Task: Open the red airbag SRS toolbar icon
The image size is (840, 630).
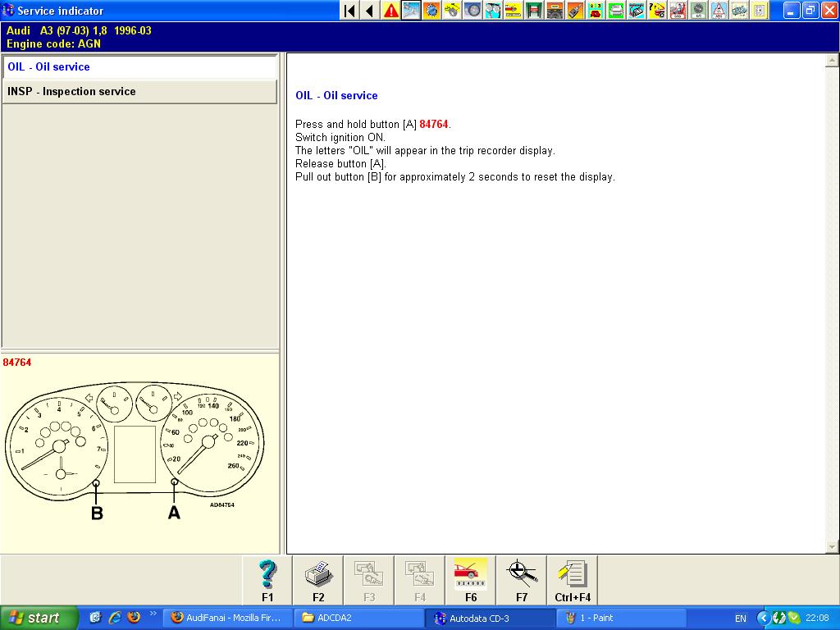Action: [677, 10]
